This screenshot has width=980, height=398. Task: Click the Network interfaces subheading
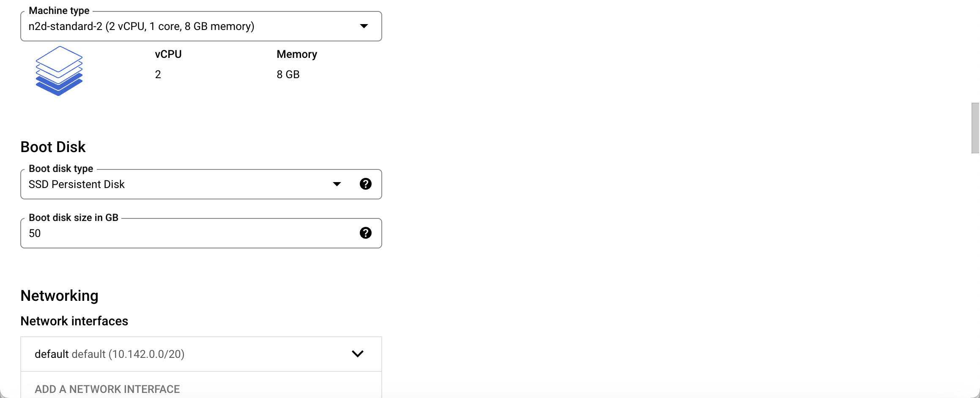coord(74,321)
